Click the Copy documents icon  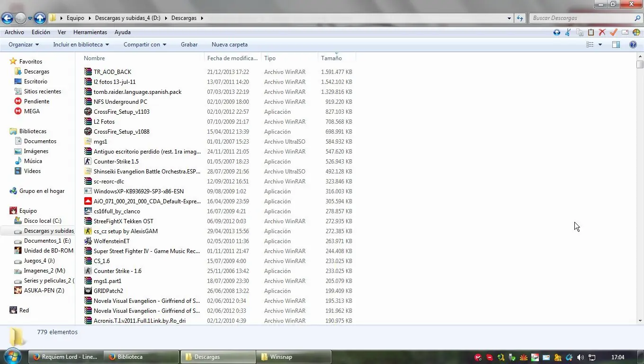pyautogui.click(x=580, y=32)
